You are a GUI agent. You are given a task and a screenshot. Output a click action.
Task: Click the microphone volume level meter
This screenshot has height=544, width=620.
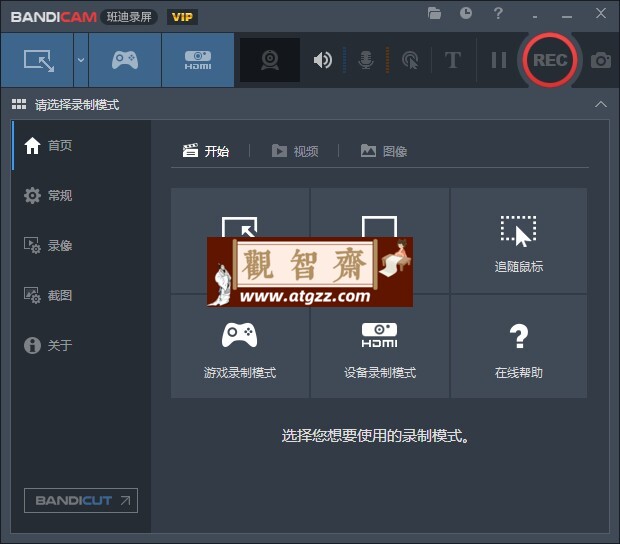pyautogui.click(x=387, y=60)
